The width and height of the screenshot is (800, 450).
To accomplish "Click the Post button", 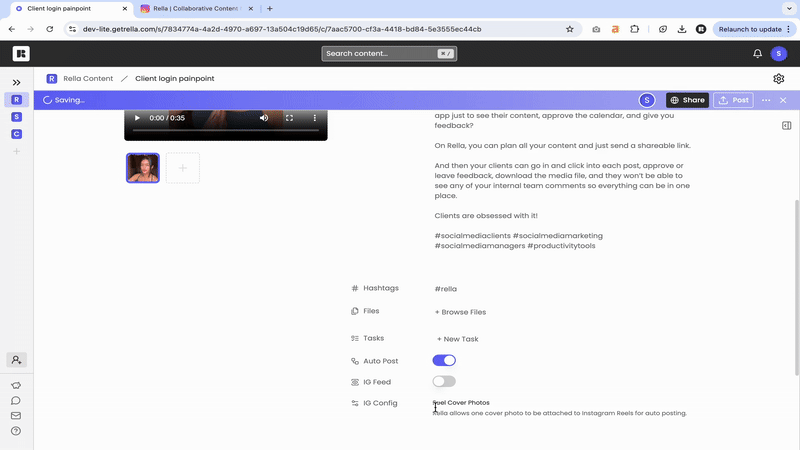I will (x=734, y=100).
